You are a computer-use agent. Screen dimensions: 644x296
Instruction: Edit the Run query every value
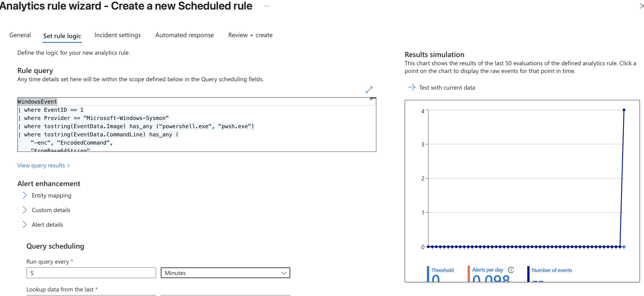tap(91, 273)
